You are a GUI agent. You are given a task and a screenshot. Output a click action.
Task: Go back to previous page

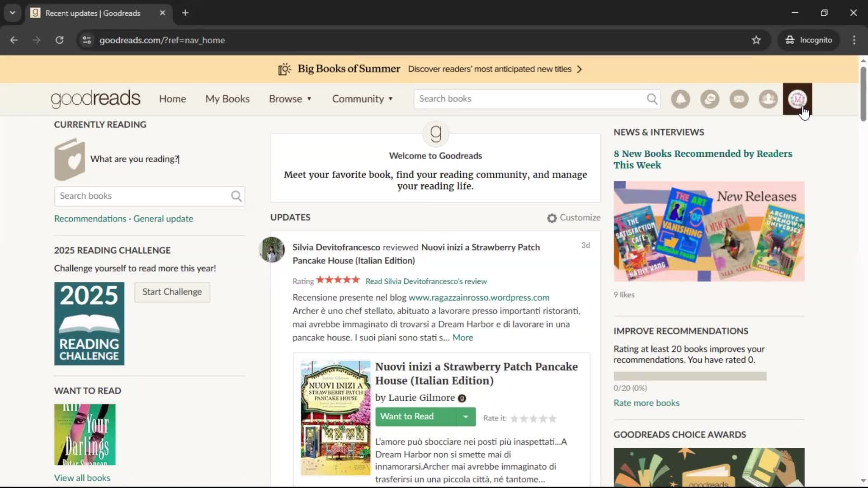coord(14,40)
